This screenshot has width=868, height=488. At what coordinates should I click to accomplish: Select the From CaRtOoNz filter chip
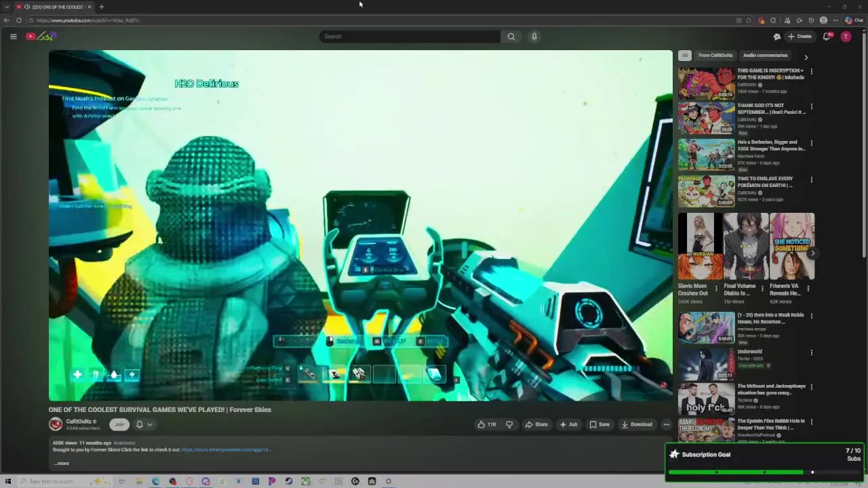pos(715,56)
